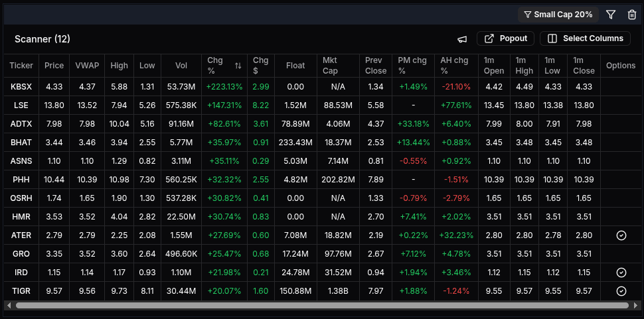Screen dimensions: 644x319
Task: Click the 233.43M float cell
Action: tap(295, 143)
